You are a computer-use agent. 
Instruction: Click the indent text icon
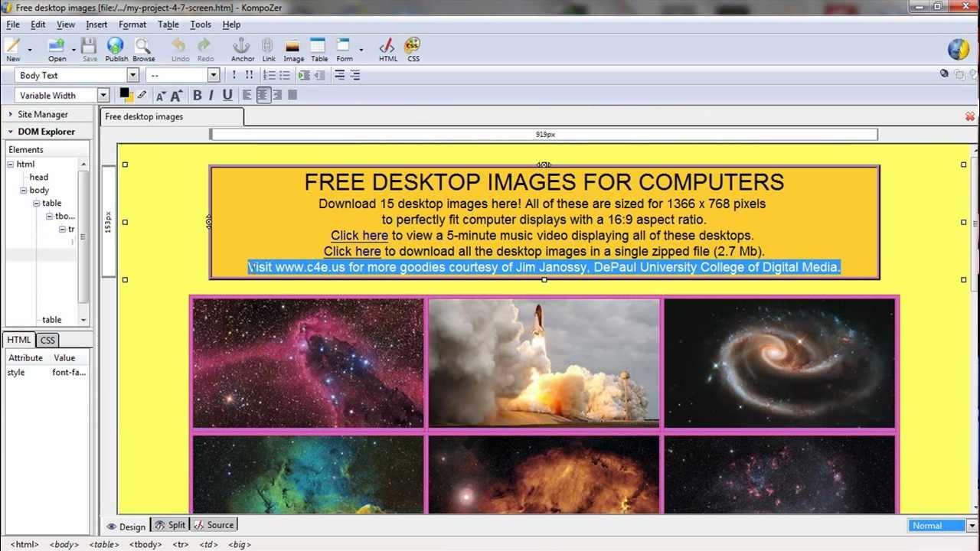click(304, 75)
